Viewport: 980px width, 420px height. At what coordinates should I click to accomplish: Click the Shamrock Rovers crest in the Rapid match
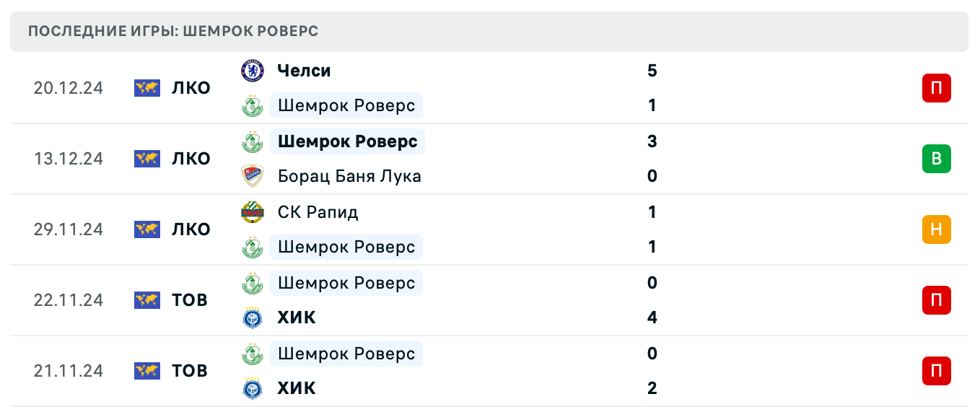pyautogui.click(x=252, y=247)
